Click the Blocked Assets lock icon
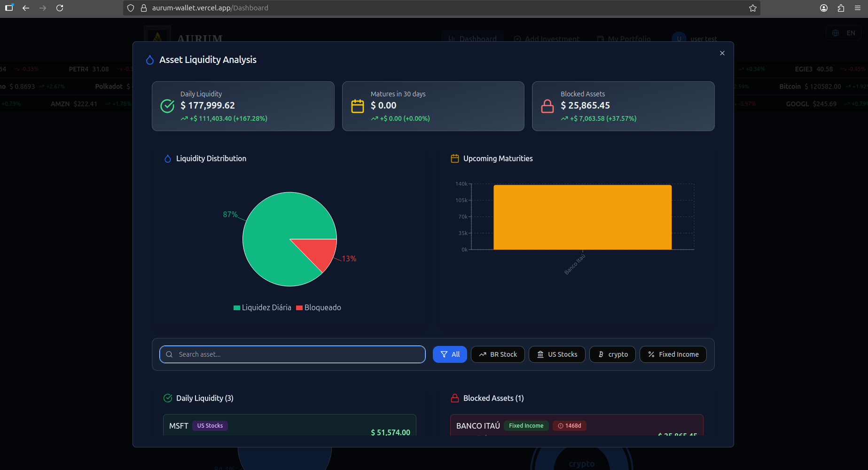Screen dimensions: 868x470 pos(547,106)
